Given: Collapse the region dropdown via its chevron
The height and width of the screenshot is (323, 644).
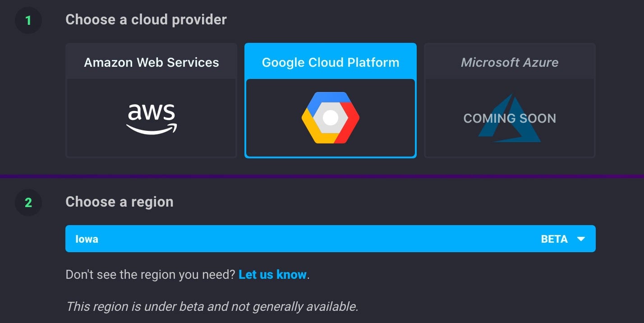Looking at the screenshot, I should pyautogui.click(x=581, y=239).
